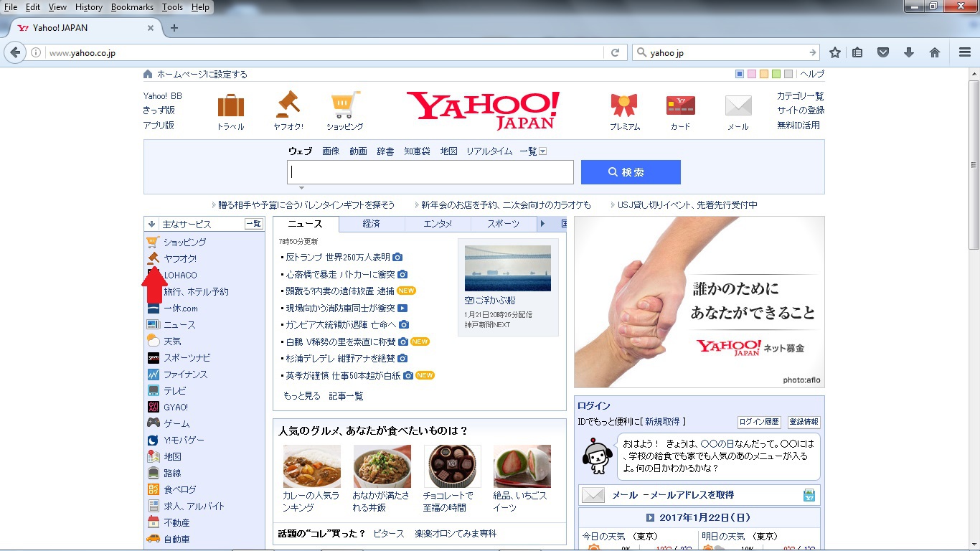Click the スポーツナビ icon in sidebar
Viewport: 980px width, 551px height.
[x=153, y=357]
